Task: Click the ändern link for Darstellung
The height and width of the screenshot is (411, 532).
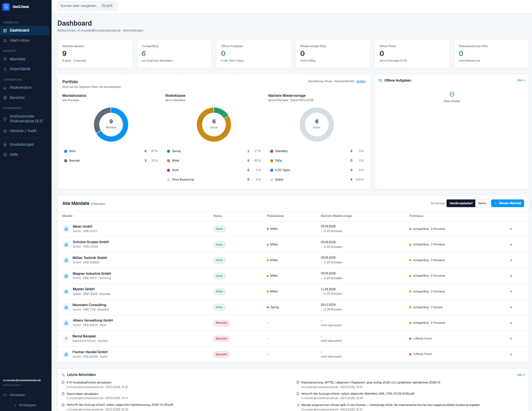Action: (x=361, y=81)
